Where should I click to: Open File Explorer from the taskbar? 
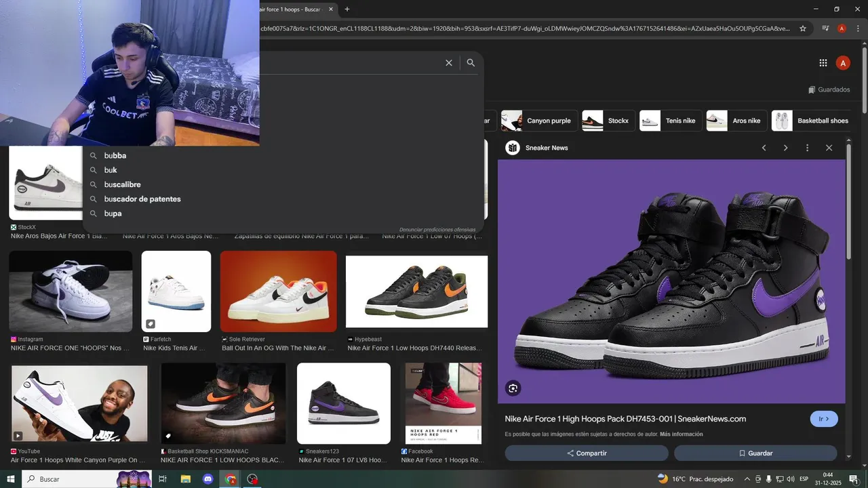pyautogui.click(x=185, y=479)
